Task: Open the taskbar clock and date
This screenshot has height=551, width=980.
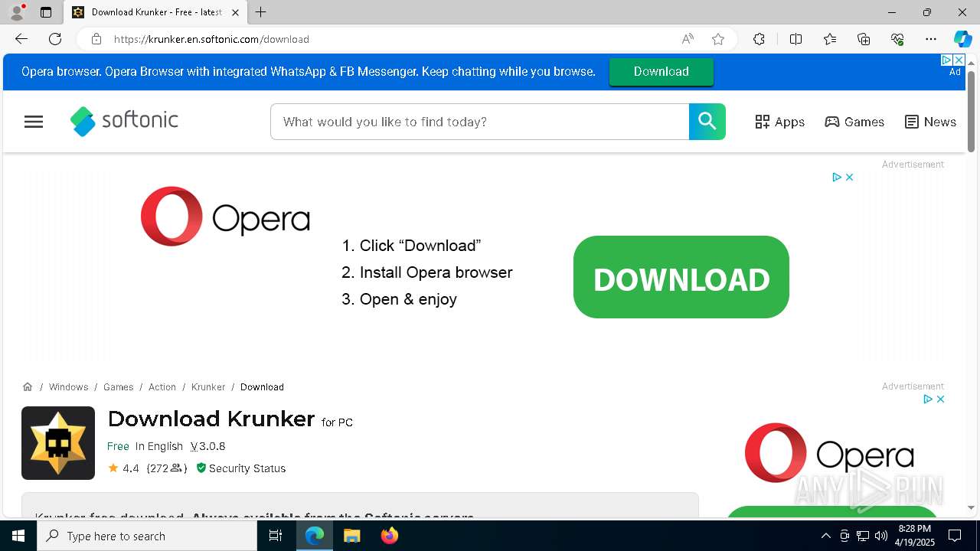Action: coord(916,536)
